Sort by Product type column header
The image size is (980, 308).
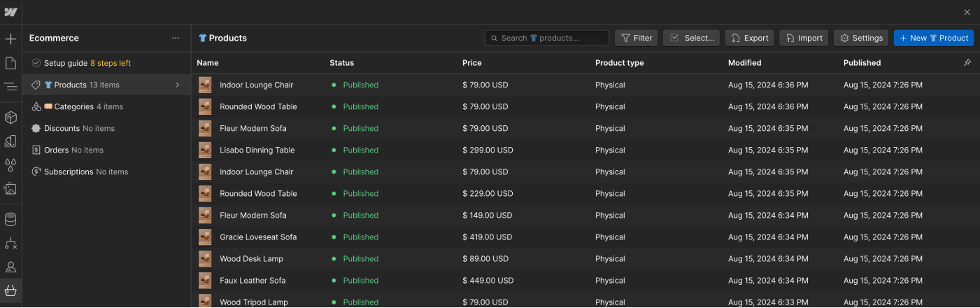(620, 63)
